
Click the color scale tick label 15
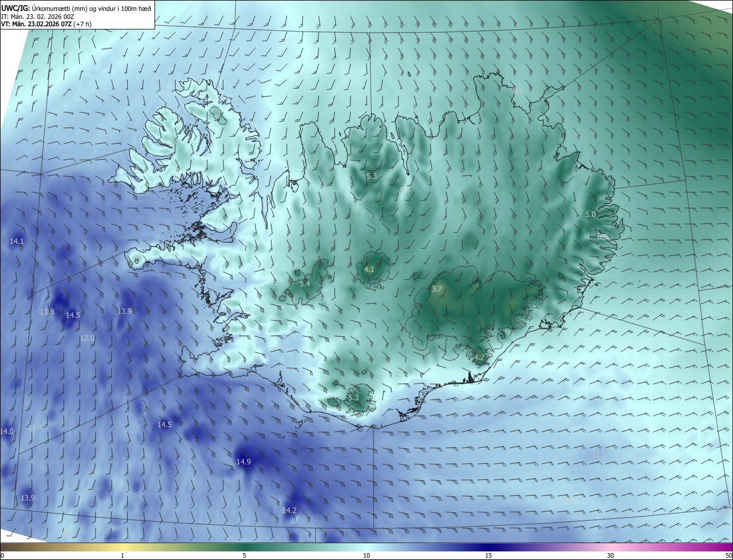tap(488, 555)
